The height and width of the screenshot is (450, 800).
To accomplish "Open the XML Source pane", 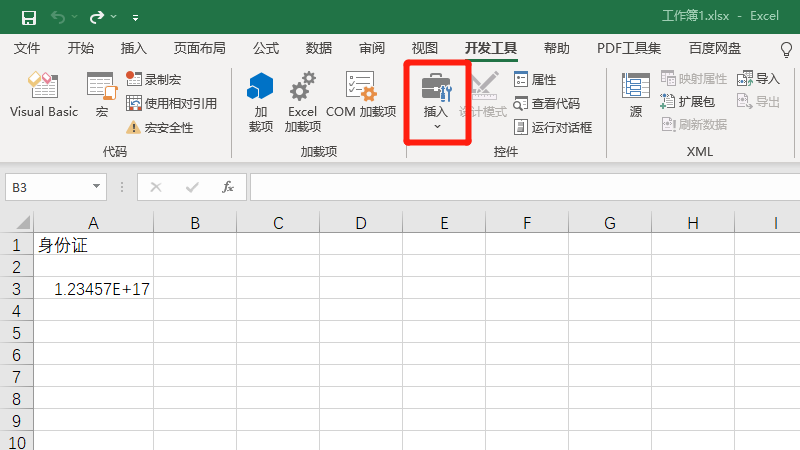I will (636, 96).
